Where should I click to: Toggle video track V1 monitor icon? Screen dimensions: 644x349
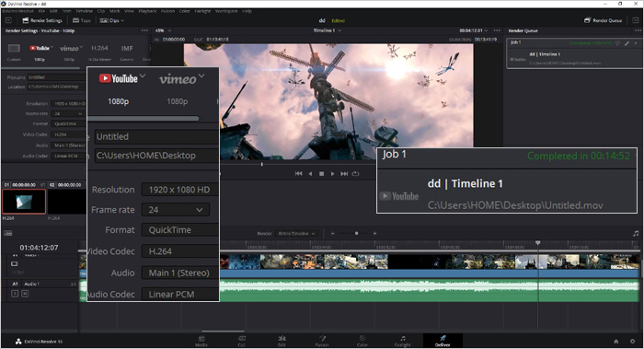[x=15, y=264]
